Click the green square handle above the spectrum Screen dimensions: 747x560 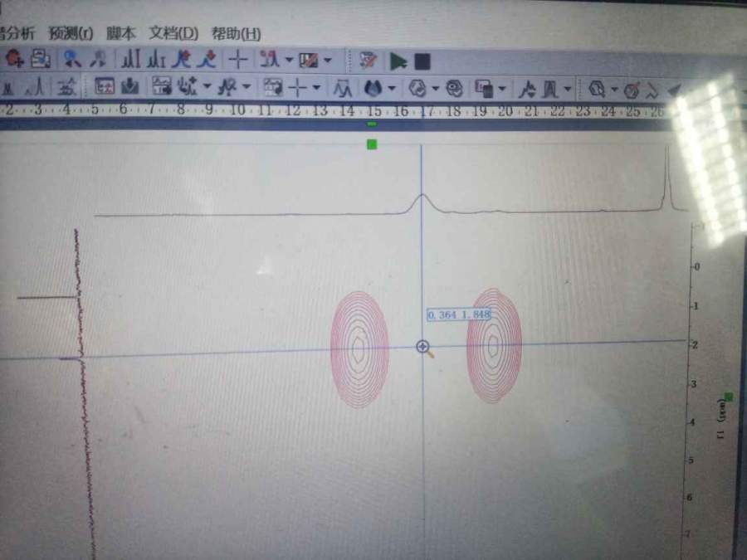click(x=372, y=144)
